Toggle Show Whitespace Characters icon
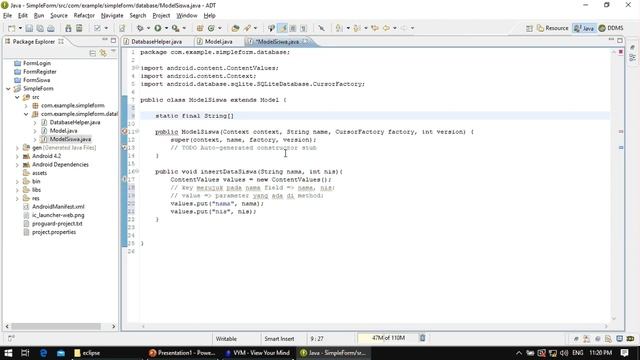Viewport: 640px width, 360px height. coord(303,28)
